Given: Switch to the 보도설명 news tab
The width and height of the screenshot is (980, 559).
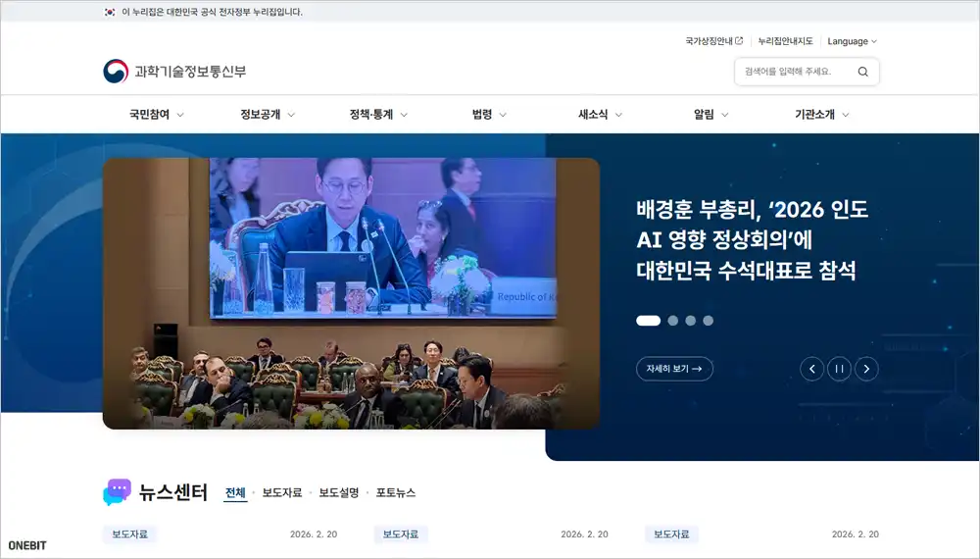Looking at the screenshot, I should (x=339, y=492).
